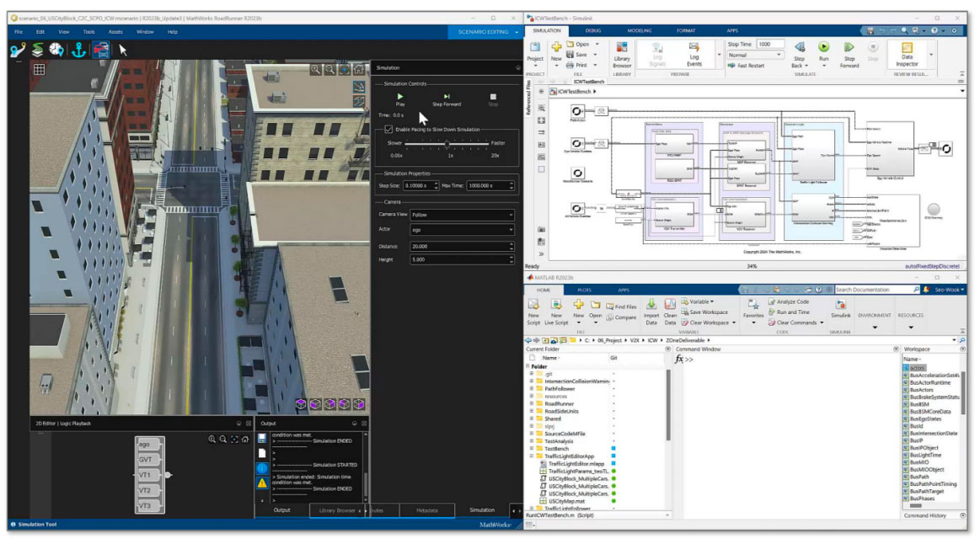Create a New Script in MATLAB
The width and height of the screenshot is (980, 544).
click(x=533, y=312)
